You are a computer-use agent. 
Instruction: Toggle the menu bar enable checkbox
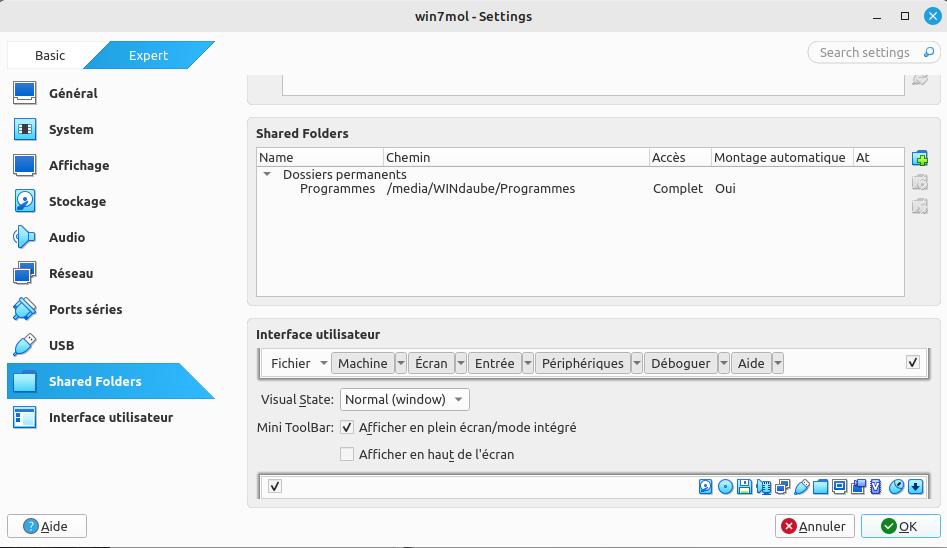(912, 363)
